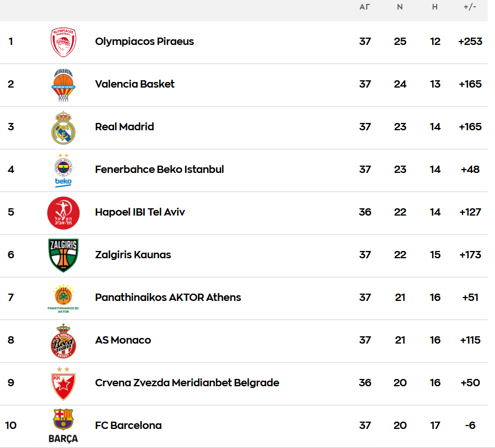
Task: Click the Panathinaikos clover logo
Action: pos(63,298)
